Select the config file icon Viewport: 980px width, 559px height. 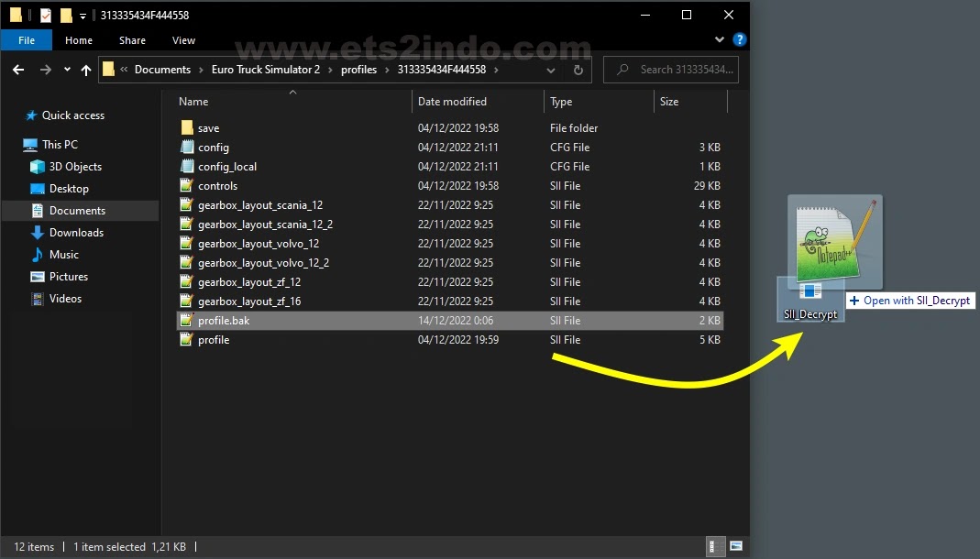[x=186, y=148]
